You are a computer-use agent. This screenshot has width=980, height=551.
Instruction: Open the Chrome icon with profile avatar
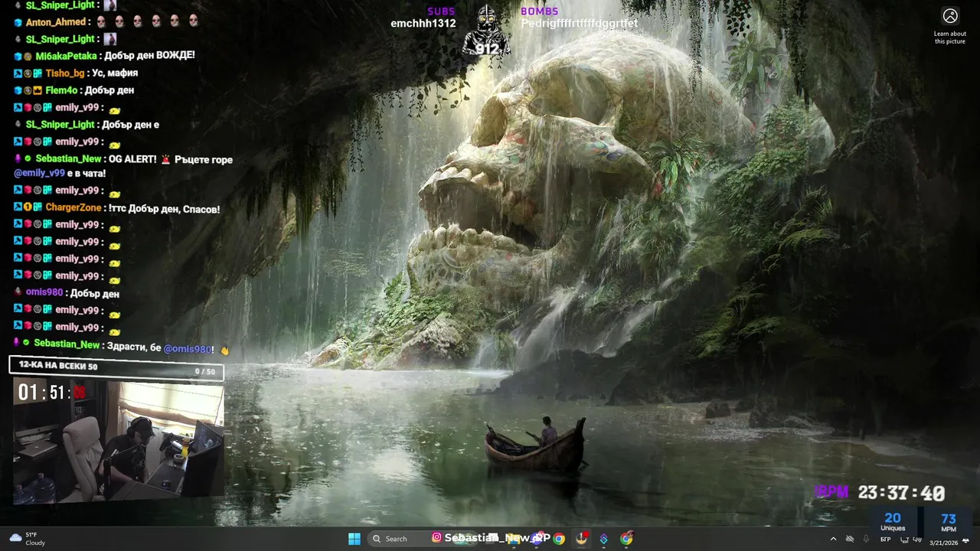[626, 539]
